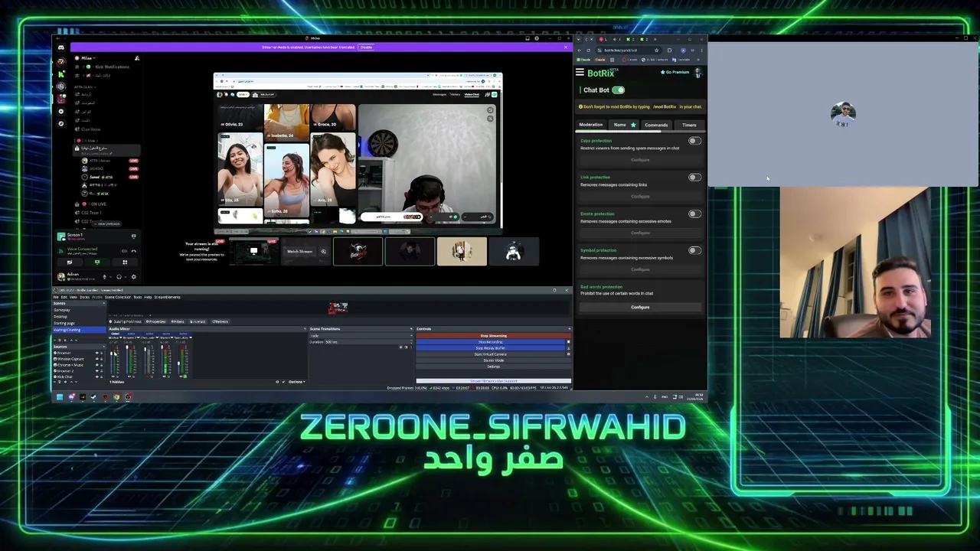Open Steam from the taskbar

[x=93, y=397]
